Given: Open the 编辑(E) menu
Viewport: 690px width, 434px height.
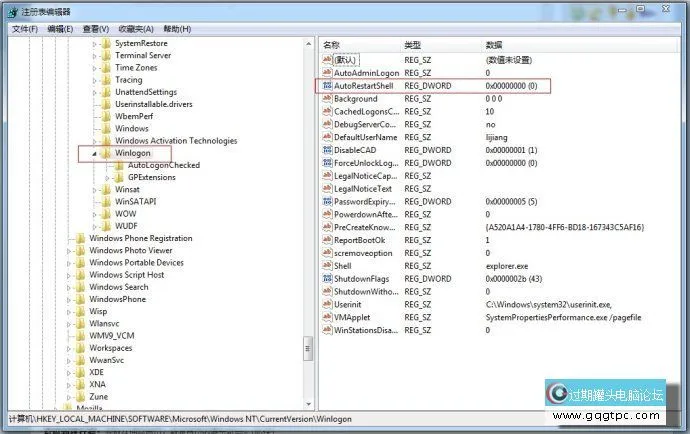Looking at the screenshot, I should (60, 29).
